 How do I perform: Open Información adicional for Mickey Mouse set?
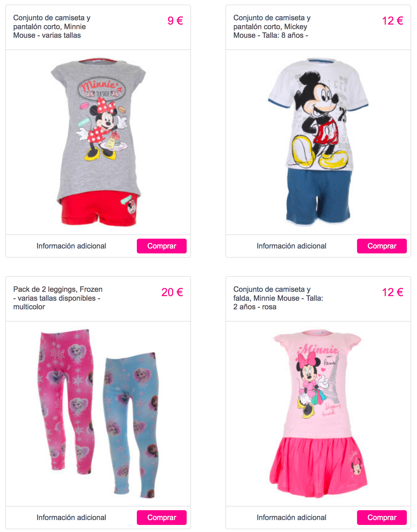pyautogui.click(x=292, y=246)
